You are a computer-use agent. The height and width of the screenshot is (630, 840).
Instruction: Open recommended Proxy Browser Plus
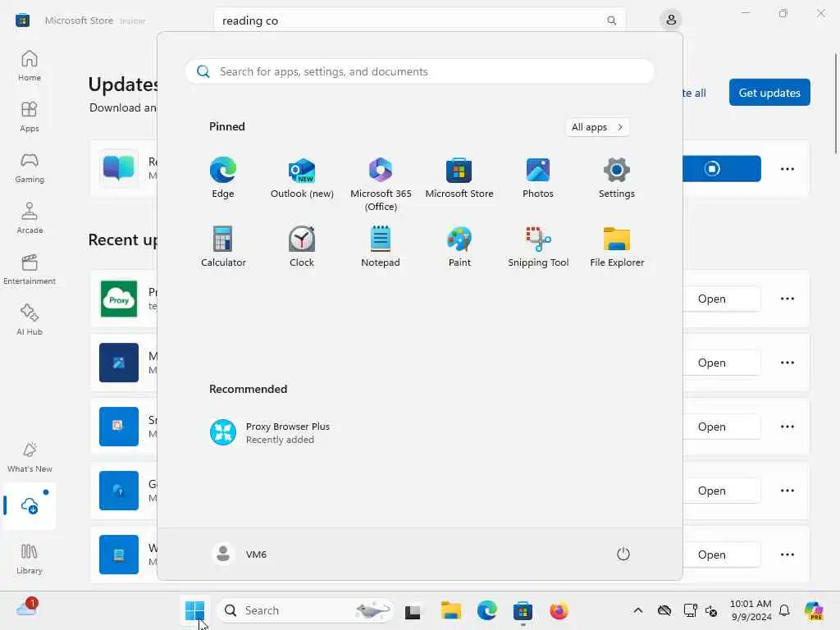point(269,432)
